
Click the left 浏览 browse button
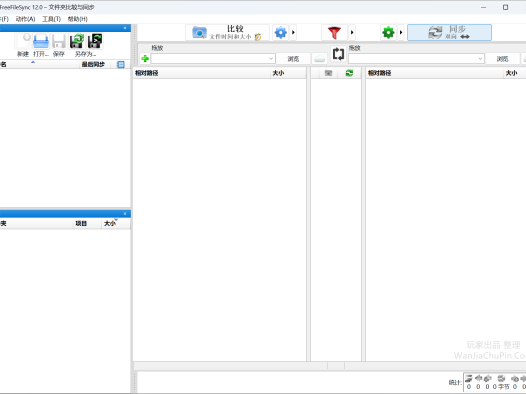point(293,59)
